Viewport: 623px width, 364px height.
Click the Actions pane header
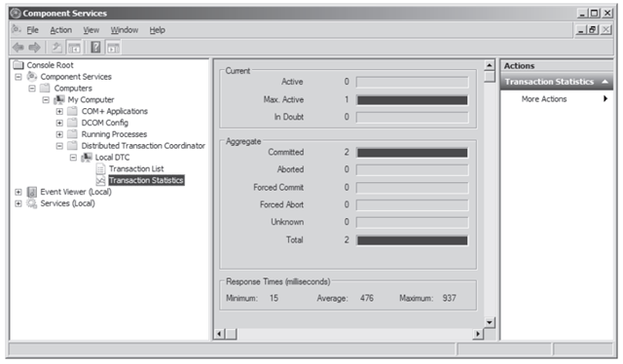[x=556, y=66]
